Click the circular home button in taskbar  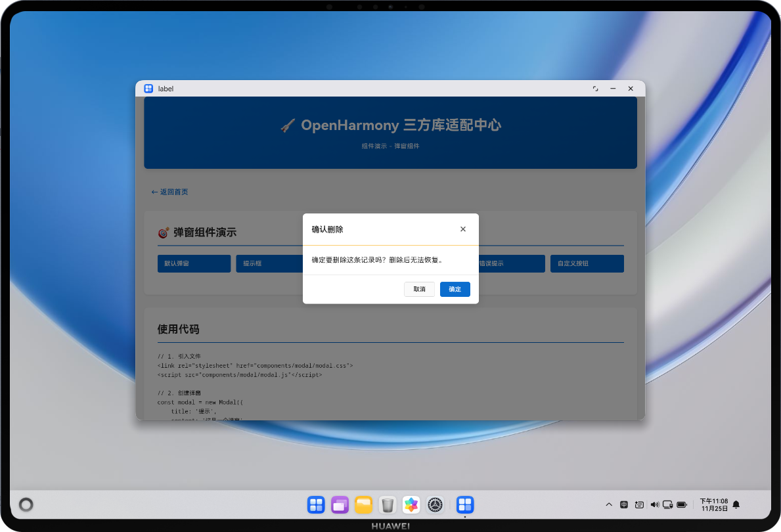point(26,504)
